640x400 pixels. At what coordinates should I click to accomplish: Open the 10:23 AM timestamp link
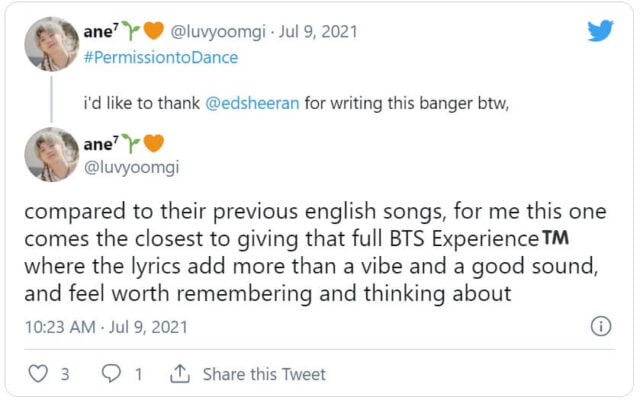[x=62, y=327]
